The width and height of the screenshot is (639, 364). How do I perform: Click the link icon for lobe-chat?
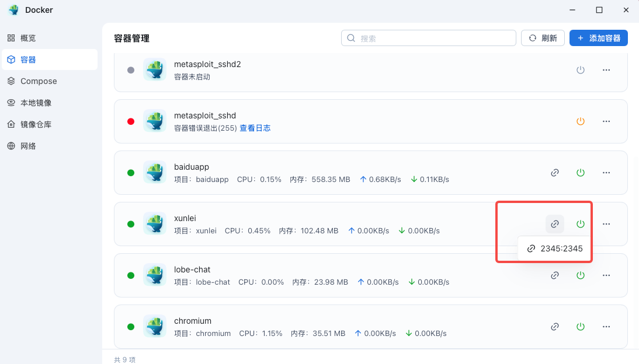[555, 275]
